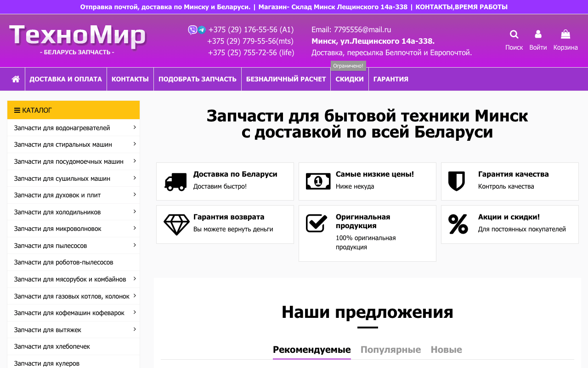
Task: Select Запчасти для хлебопечек in sidebar
Action: 51,346
